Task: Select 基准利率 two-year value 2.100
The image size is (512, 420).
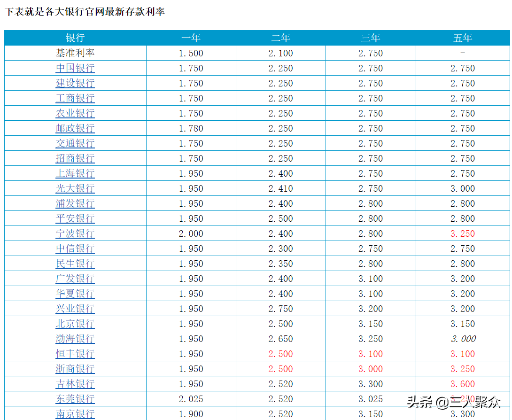Action: (281, 53)
